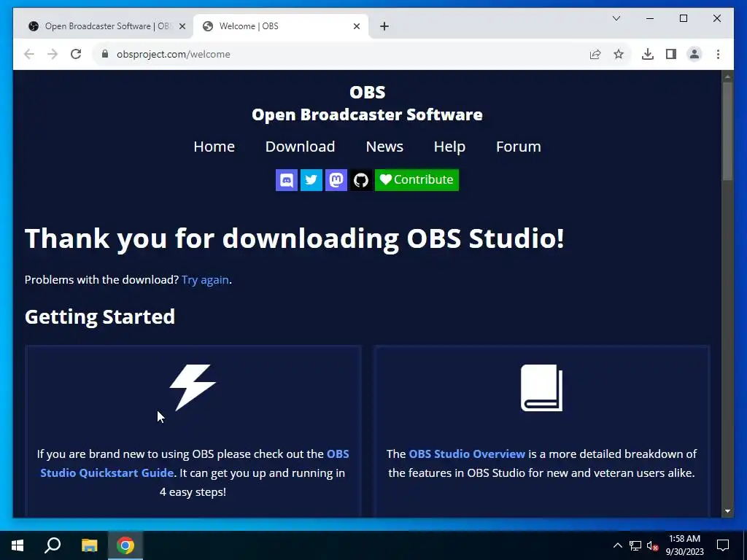
Task: Select the Welcome | OBS tab
Action: point(281,26)
